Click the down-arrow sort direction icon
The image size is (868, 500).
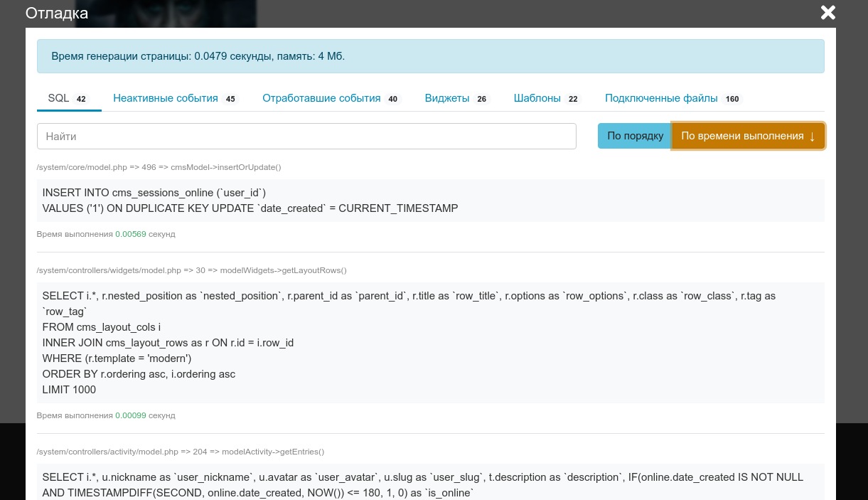pos(812,137)
